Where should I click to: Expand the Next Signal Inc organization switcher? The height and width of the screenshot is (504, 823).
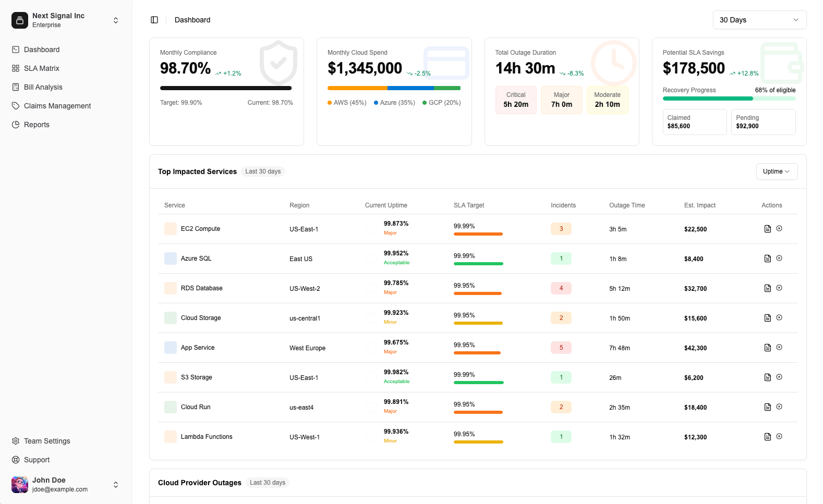[x=116, y=20]
